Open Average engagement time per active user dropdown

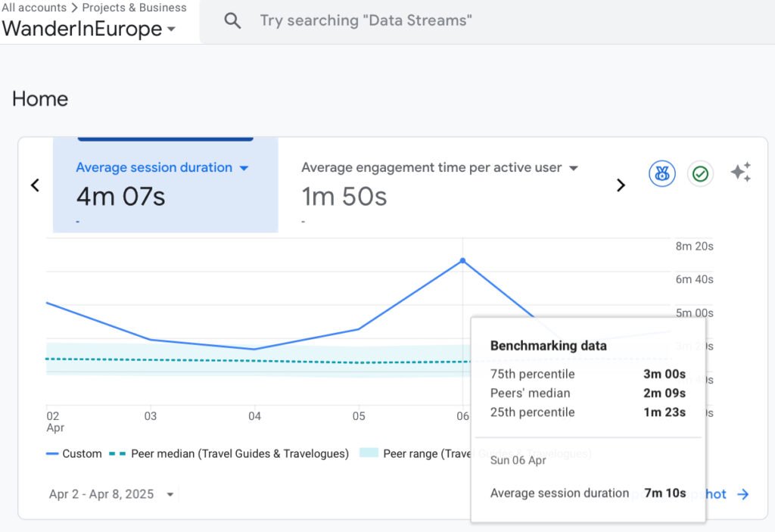point(574,168)
